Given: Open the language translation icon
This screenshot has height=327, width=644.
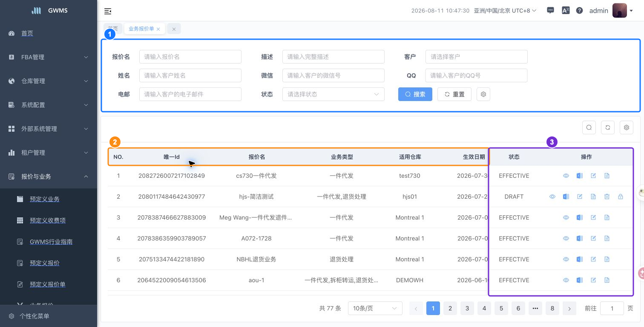Looking at the screenshot, I should click(x=566, y=11).
